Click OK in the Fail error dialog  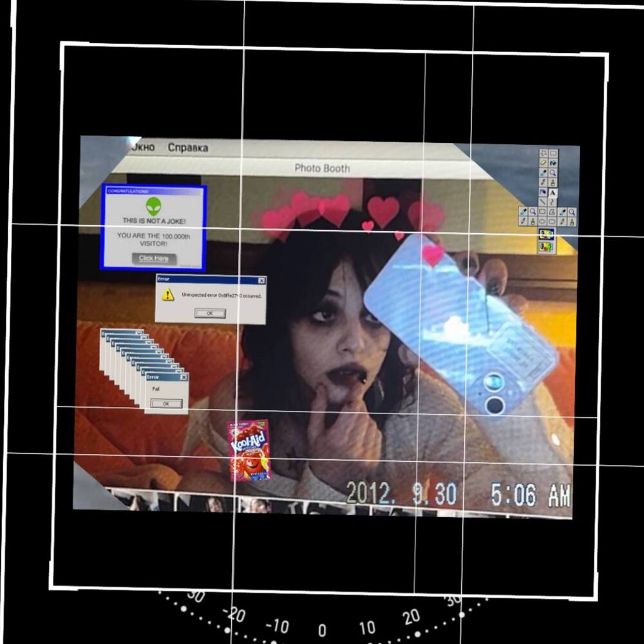coord(166,404)
